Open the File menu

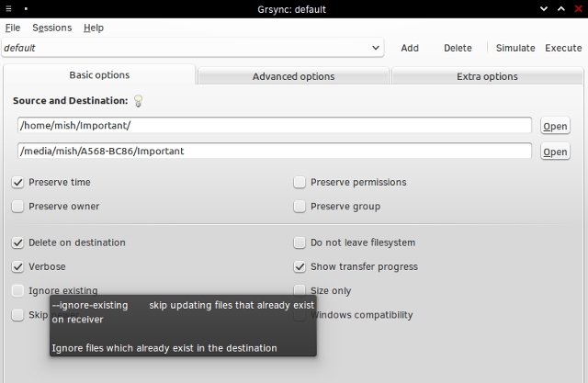click(x=13, y=28)
